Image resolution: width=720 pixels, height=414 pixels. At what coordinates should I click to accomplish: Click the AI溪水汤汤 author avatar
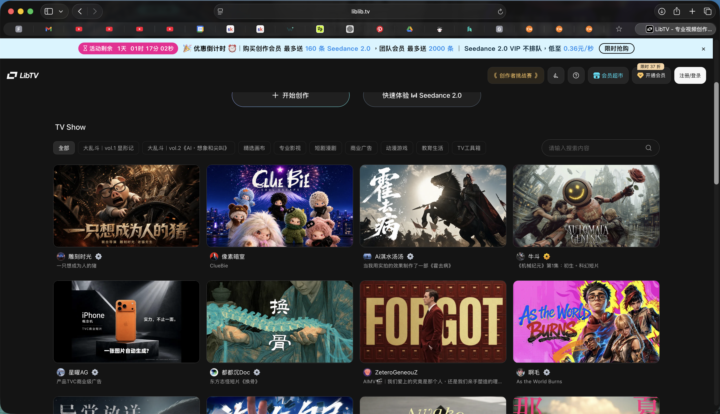(x=367, y=257)
